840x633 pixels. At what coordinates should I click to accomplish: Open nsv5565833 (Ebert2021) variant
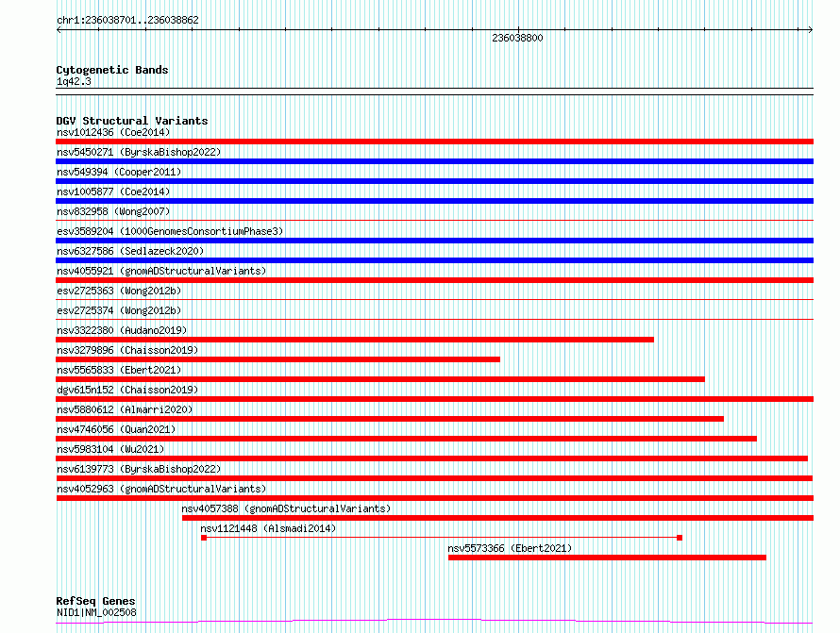[x=119, y=370]
